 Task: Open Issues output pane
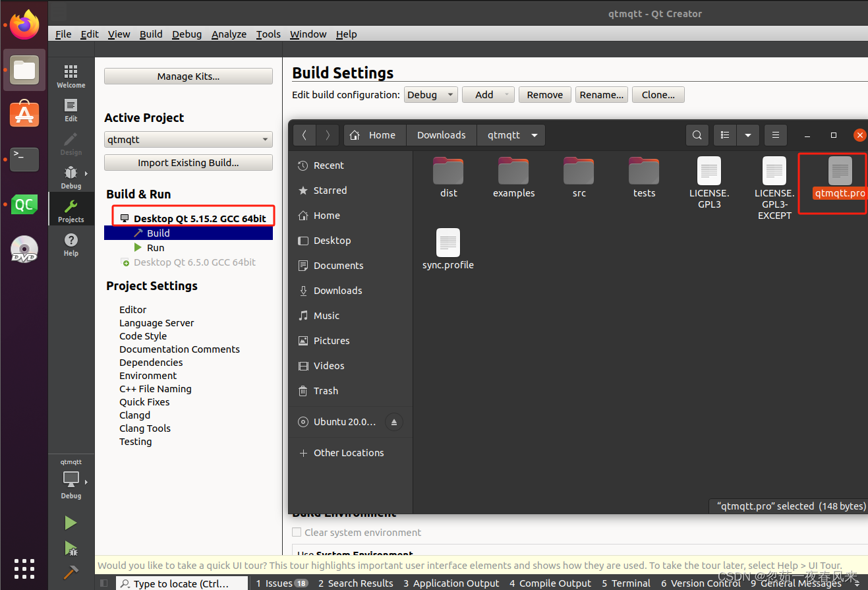[281, 583]
